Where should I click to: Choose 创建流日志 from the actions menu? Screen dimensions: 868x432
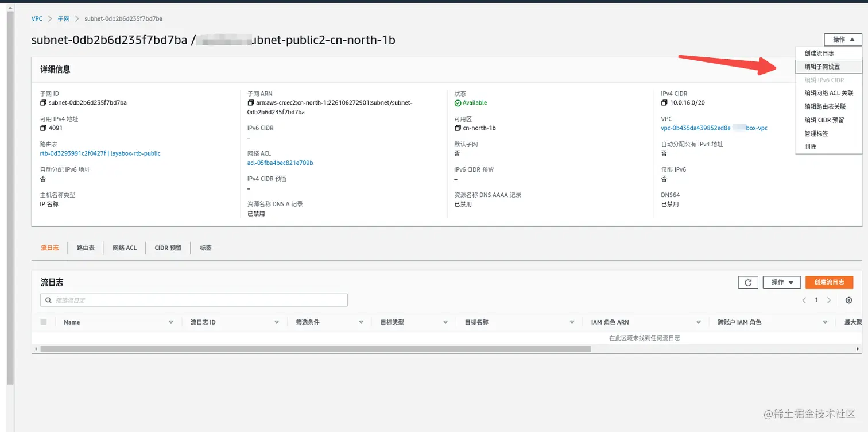click(x=828, y=53)
